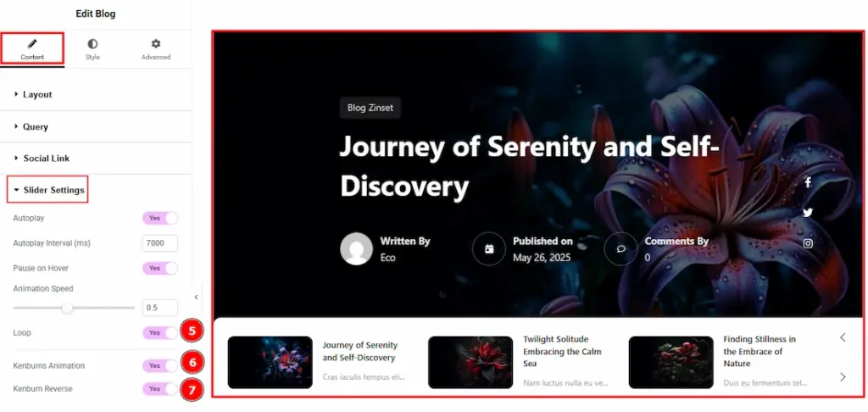Click the Twitter bird icon
The height and width of the screenshot is (412, 868).
(x=808, y=213)
